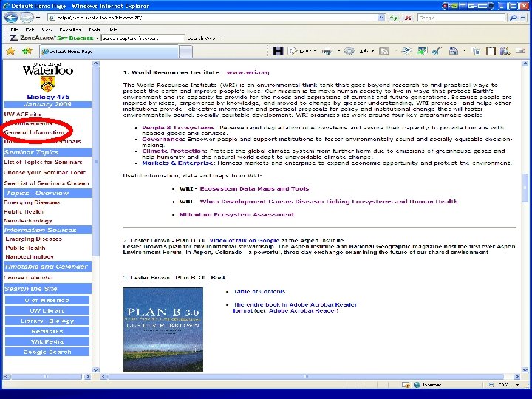Click the clipboard icon in command bar
This screenshot has height=399, width=532.
pyautogui.click(x=491, y=51)
